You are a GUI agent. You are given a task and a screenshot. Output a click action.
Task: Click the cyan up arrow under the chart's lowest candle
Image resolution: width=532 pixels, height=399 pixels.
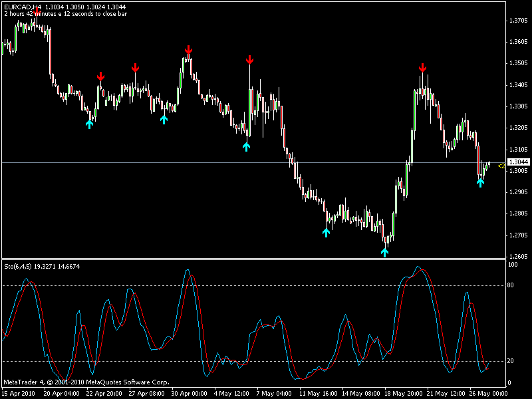click(x=384, y=253)
